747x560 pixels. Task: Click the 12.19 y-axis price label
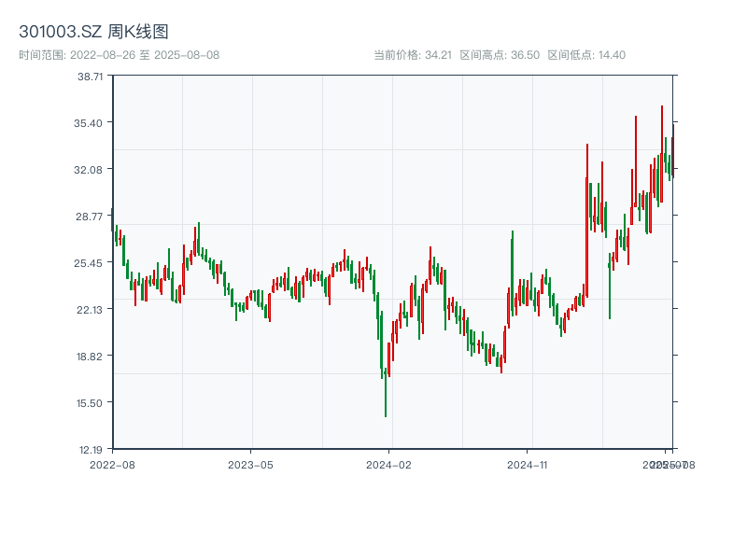pyautogui.click(x=91, y=449)
